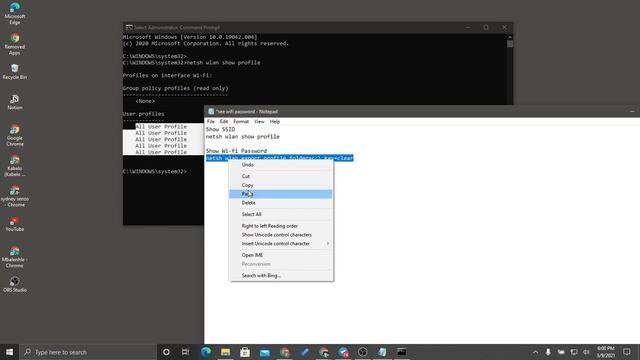
Task: Open Microsoft Store from the taskbar
Action: click(245, 352)
